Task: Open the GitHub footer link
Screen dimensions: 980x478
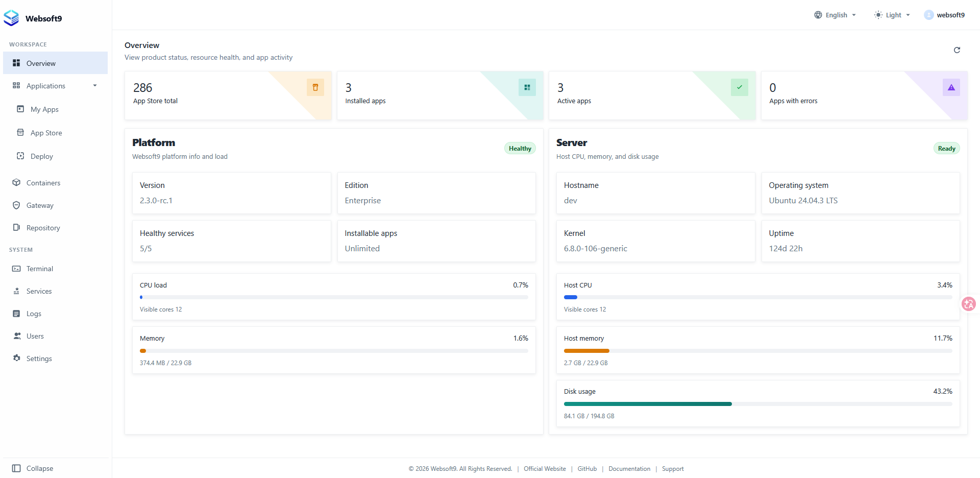Action: point(587,469)
